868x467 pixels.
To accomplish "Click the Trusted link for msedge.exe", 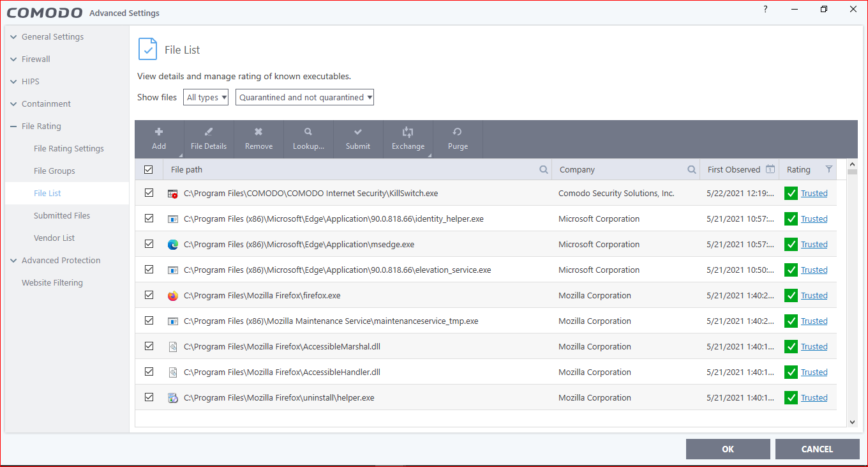I will [x=814, y=244].
